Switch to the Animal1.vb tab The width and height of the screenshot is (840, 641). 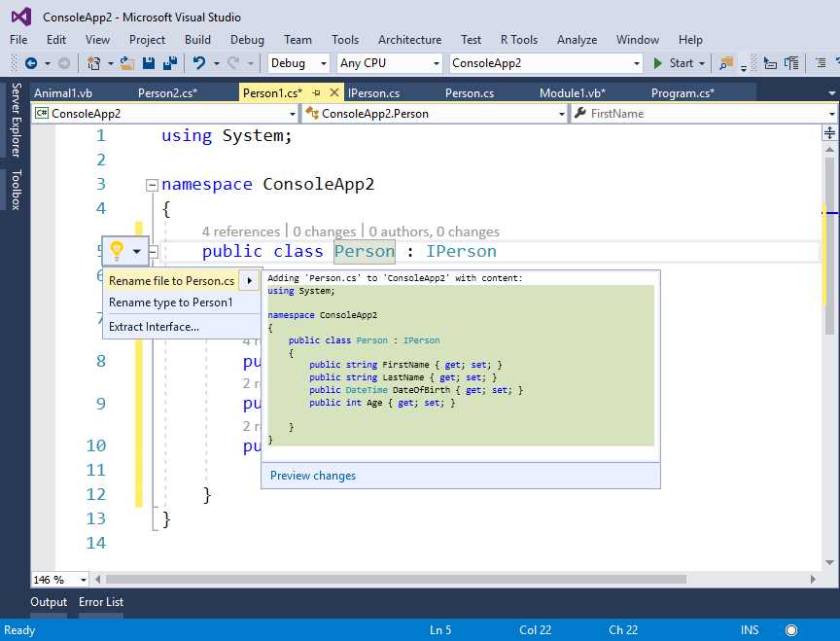(63, 93)
